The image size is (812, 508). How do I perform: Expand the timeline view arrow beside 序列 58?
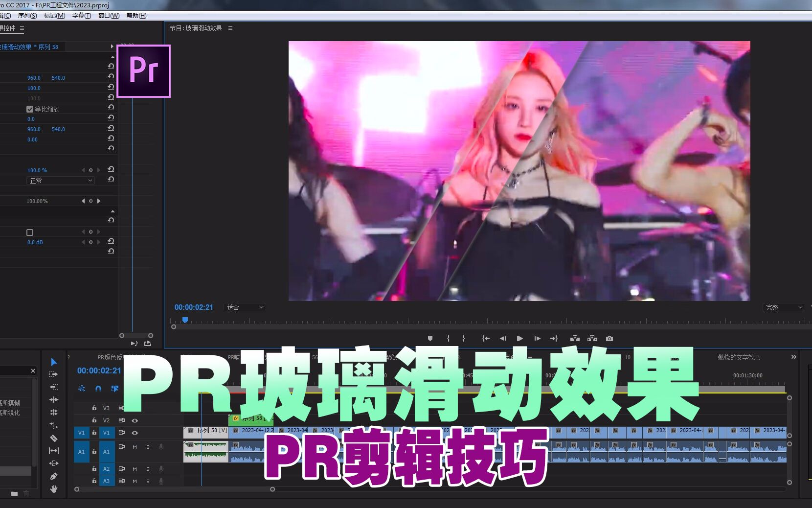point(112,46)
